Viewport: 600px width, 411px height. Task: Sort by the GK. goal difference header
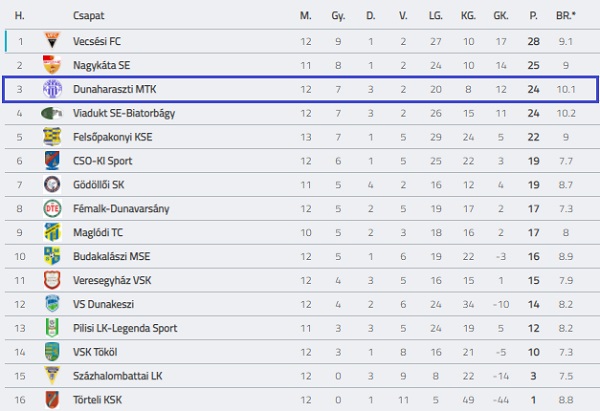(501, 17)
